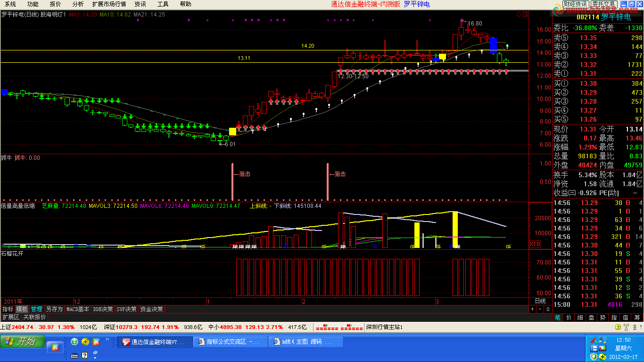Select the 指 tab in the quote panel
This screenshot has width=644, height=362.
(614, 318)
